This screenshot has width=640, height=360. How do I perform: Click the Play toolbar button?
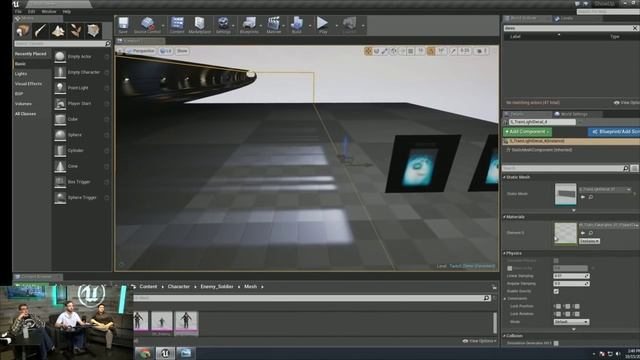point(322,25)
